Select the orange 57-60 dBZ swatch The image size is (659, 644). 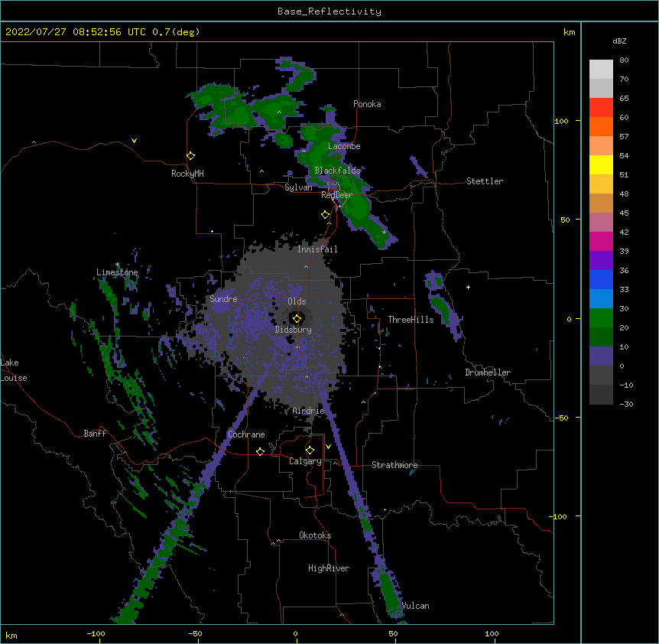pos(601,126)
